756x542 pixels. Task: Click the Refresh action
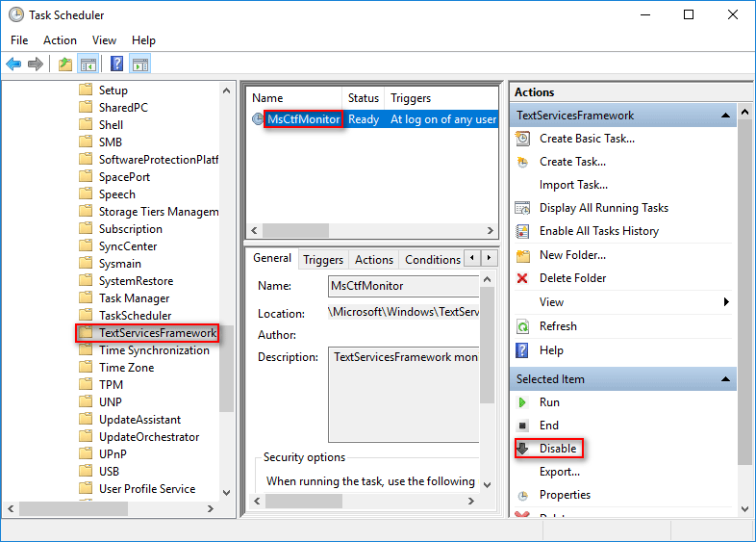point(558,326)
